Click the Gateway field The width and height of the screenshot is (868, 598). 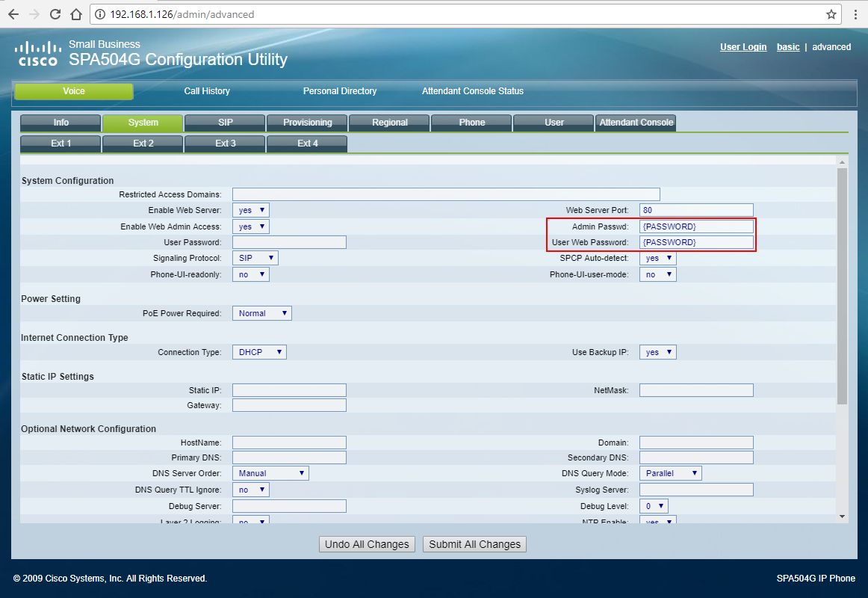click(290, 405)
